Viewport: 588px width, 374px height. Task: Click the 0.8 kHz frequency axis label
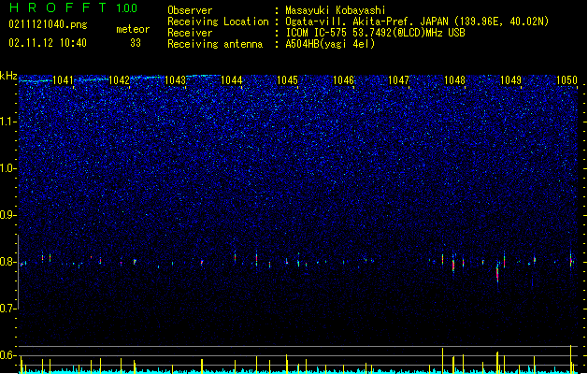[x=7, y=262]
